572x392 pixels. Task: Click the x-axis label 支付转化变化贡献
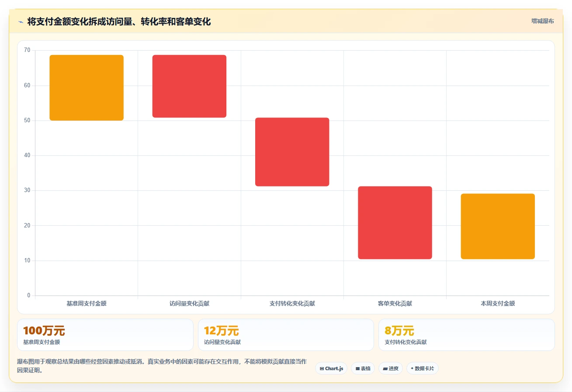point(292,303)
